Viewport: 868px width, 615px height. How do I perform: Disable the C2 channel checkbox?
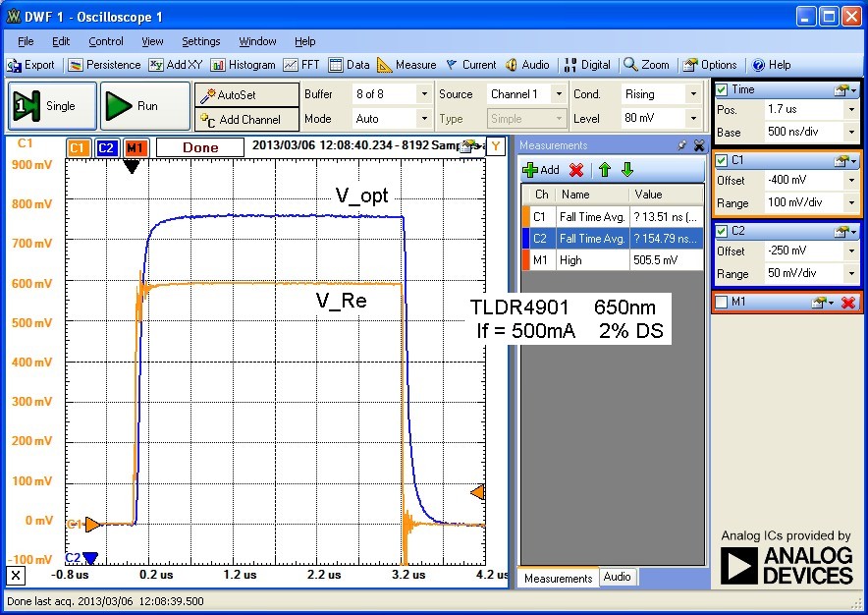tap(723, 231)
